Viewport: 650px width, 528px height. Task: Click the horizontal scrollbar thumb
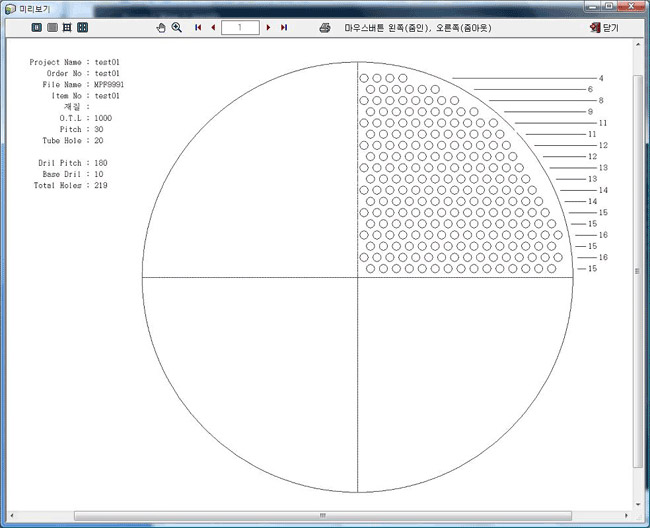coord(323,516)
